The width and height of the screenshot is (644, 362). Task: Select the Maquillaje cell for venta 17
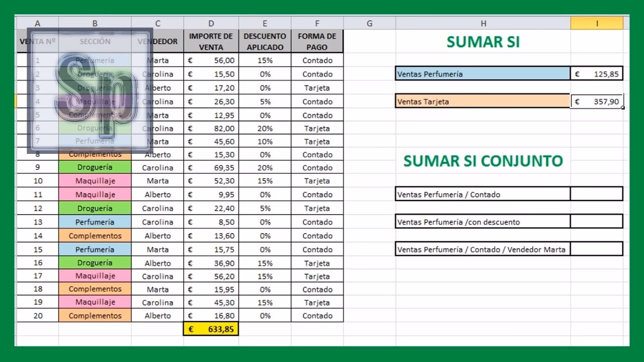tap(95, 276)
